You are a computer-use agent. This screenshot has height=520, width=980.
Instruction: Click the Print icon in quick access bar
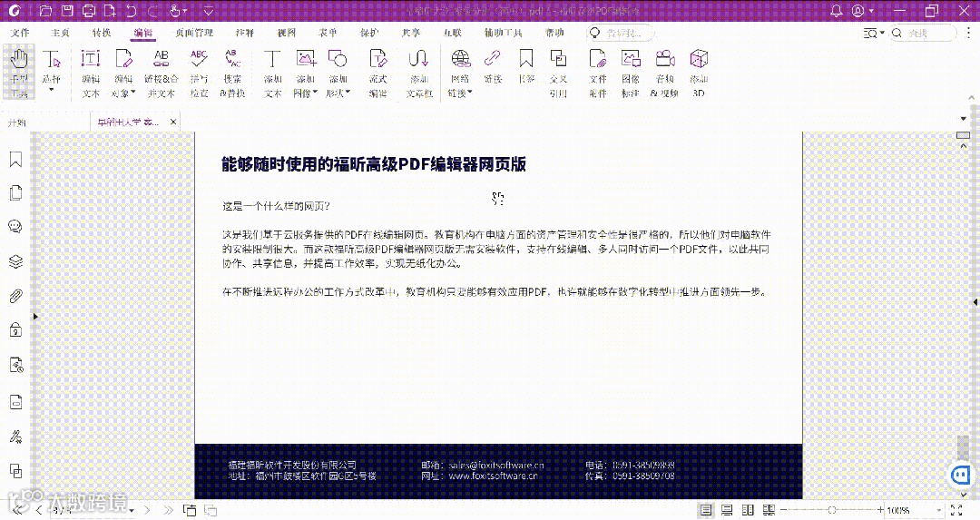[x=89, y=11]
